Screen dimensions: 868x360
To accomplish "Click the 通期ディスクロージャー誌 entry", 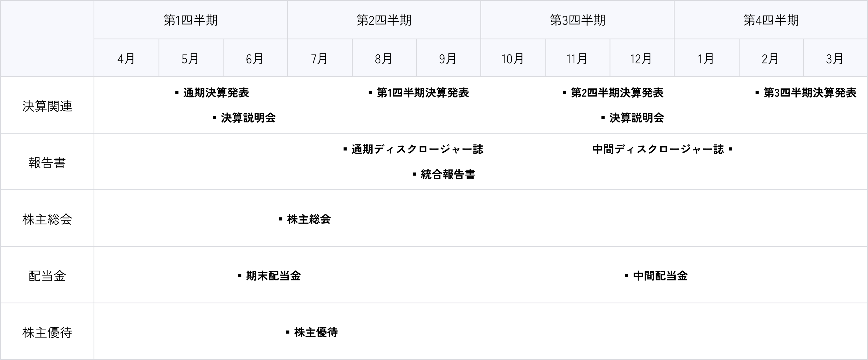I will coord(417,149).
